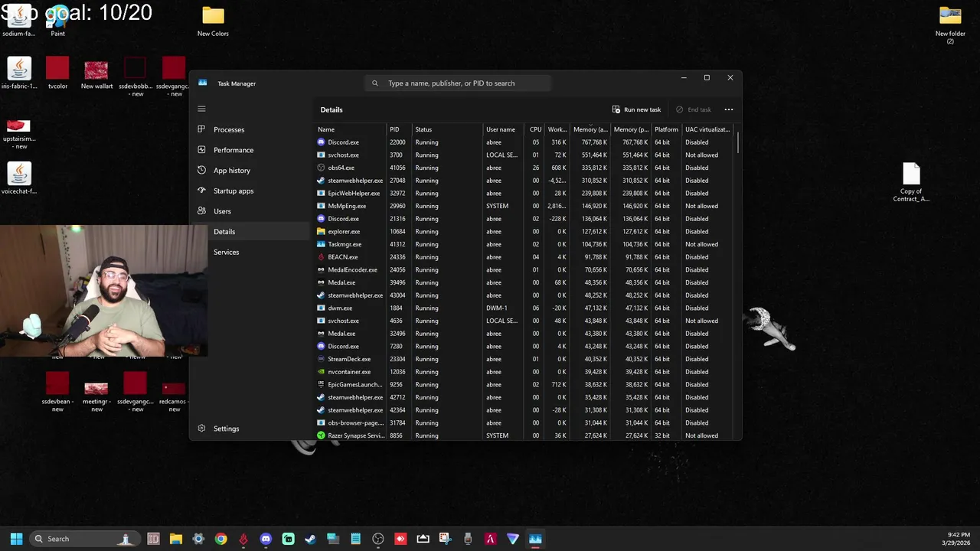Open File Explorer from the taskbar

tap(175, 539)
